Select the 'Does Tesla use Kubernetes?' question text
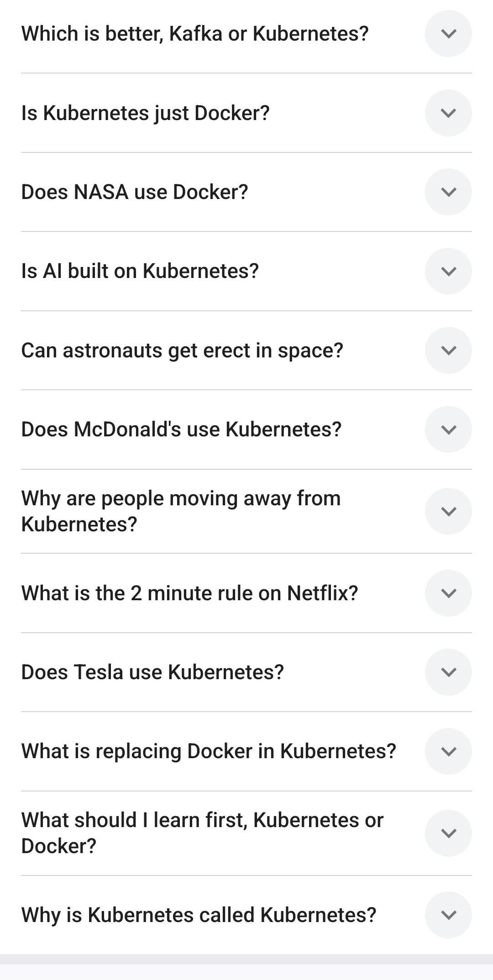Viewport: 493px width, 980px height. [152, 672]
